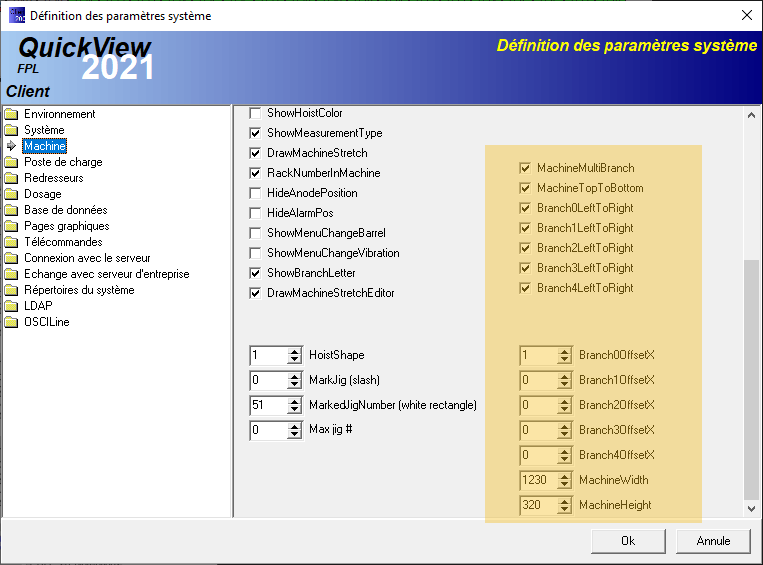
Task: Select the Machine tree entry
Action: pyautogui.click(x=45, y=146)
